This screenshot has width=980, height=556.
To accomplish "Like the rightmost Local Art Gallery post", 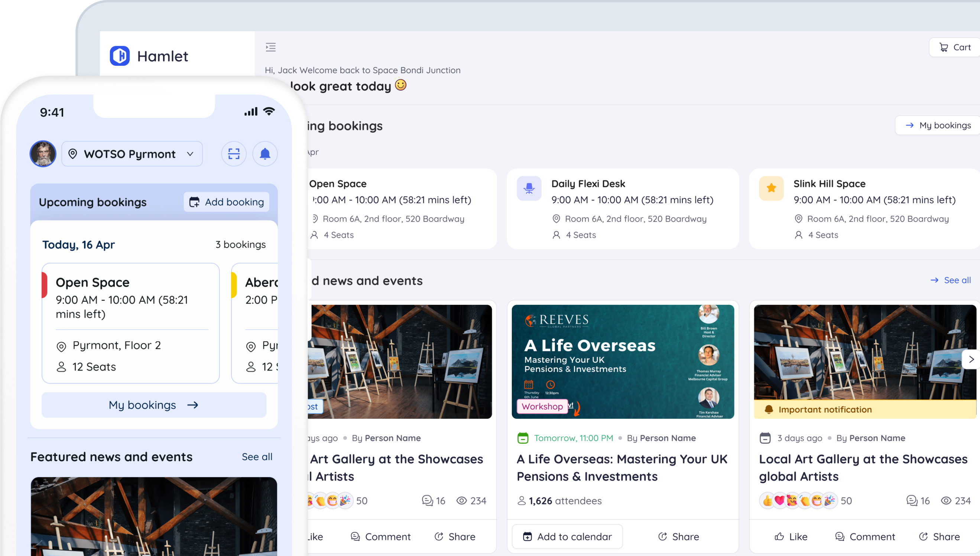I will coord(791,537).
